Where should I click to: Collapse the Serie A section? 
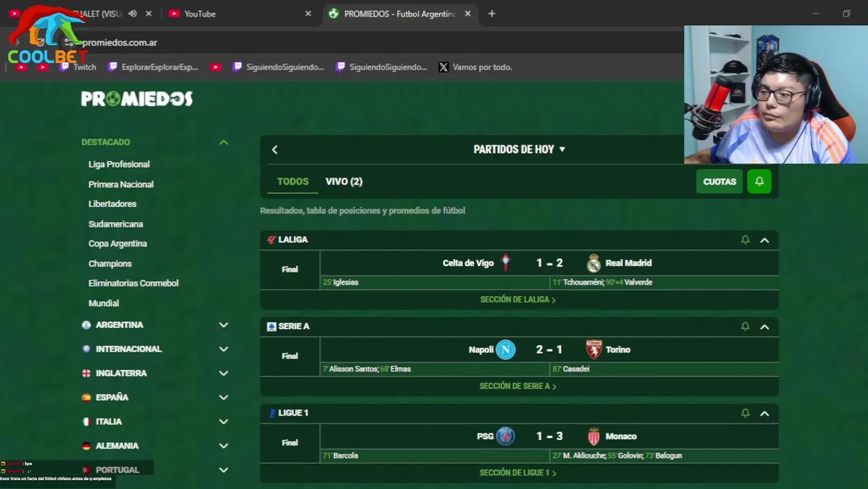pos(765,327)
